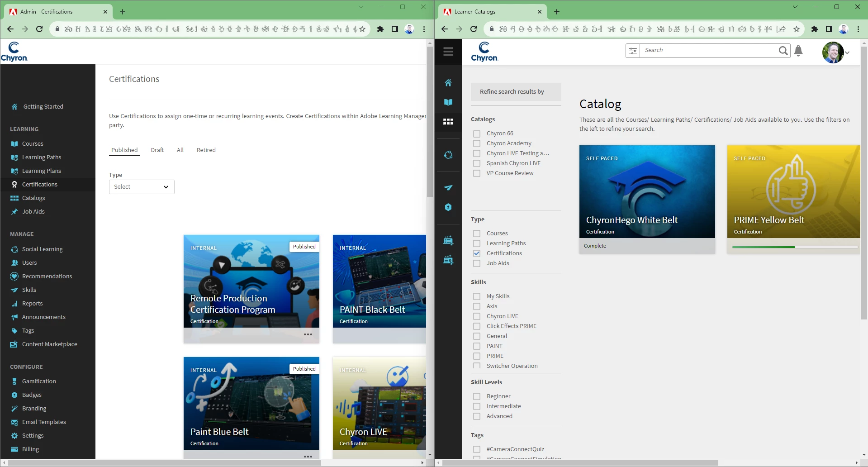
Task: Open Email Templates in Admin sidebar
Action: 44,422
